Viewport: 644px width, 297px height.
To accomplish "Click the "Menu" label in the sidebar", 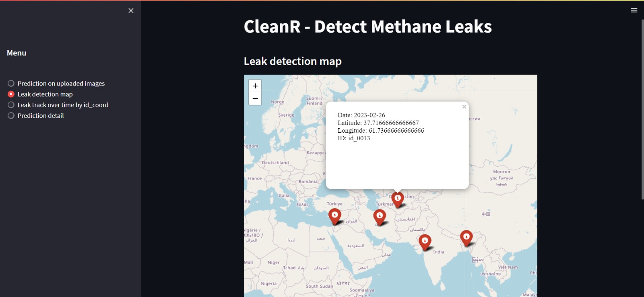I will point(16,53).
